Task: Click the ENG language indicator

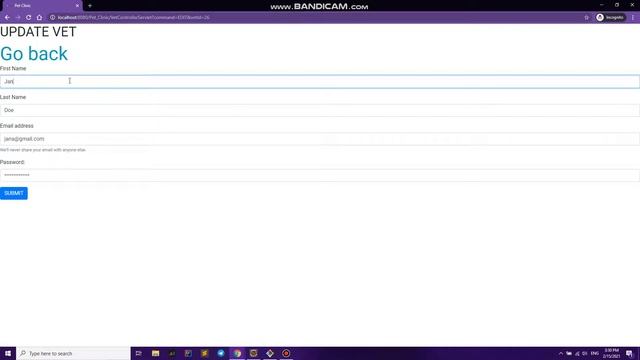Action: [x=595, y=353]
